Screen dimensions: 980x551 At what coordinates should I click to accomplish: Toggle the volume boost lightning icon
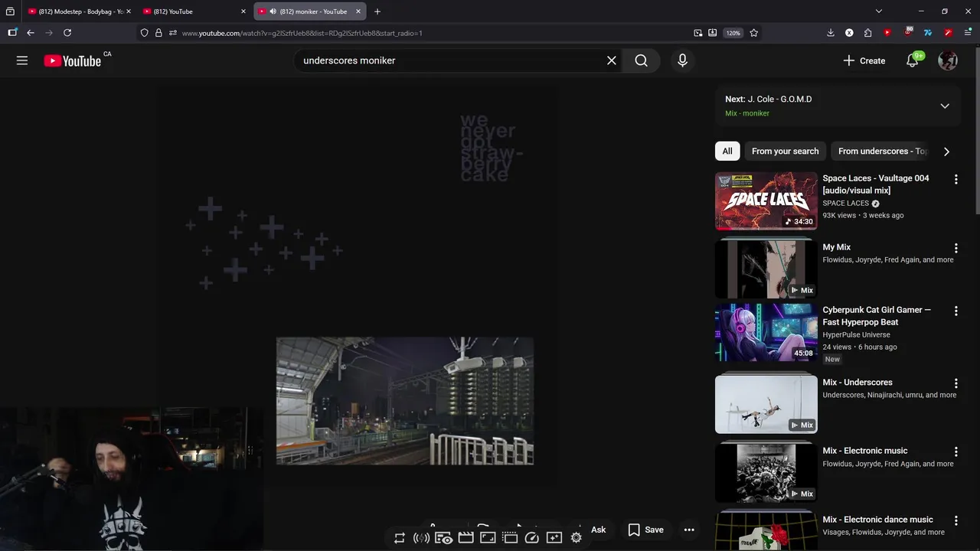point(421,538)
